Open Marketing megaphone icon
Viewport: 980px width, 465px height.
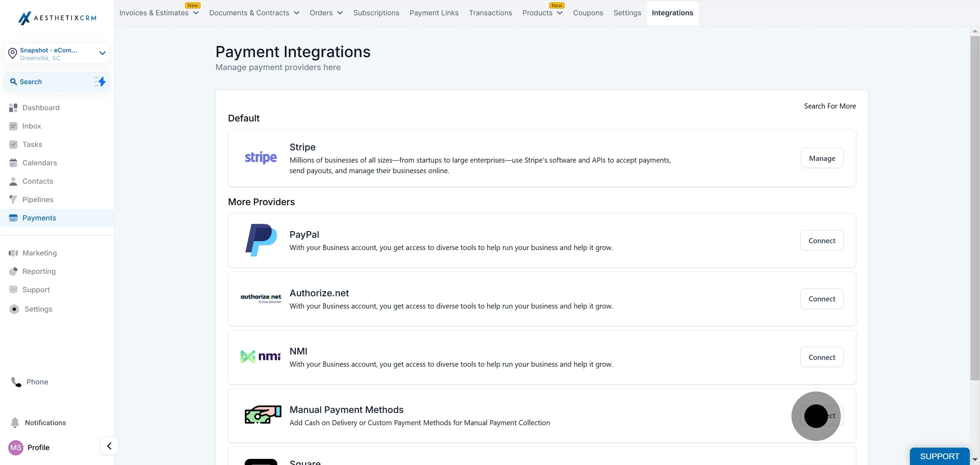pos(13,253)
